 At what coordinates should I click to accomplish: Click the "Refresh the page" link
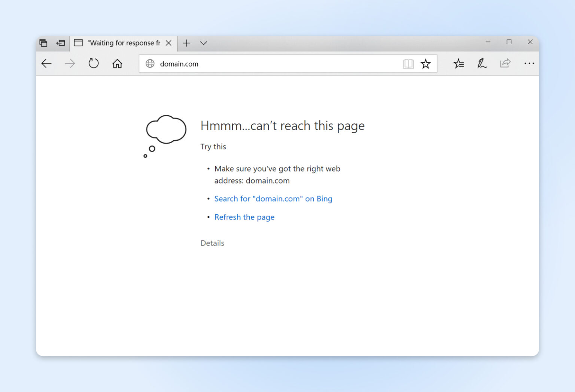point(244,217)
